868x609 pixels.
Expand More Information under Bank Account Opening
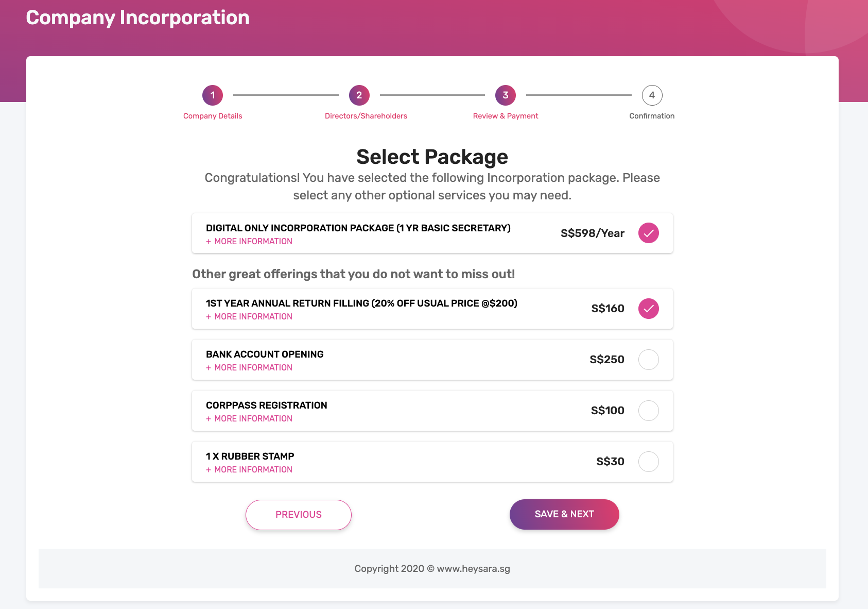[x=249, y=367]
